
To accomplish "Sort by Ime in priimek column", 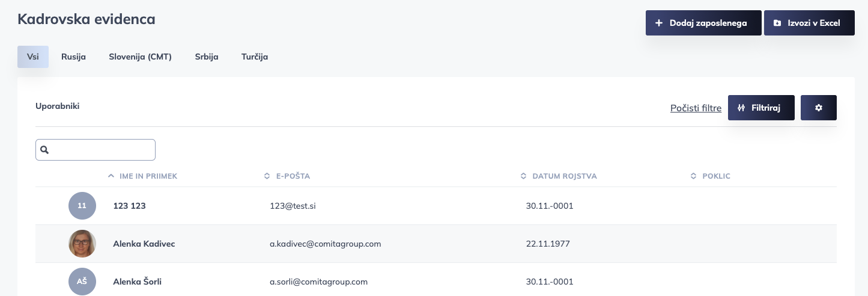I will point(148,176).
